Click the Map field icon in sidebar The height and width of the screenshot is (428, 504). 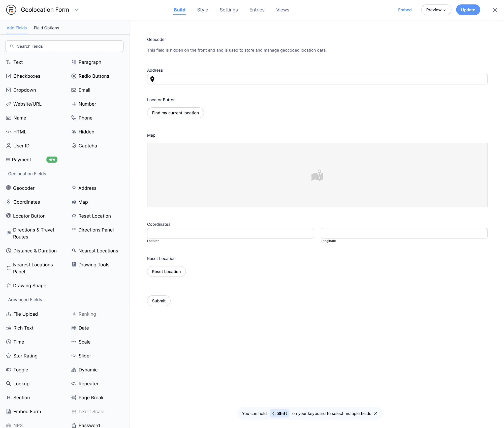pos(74,202)
